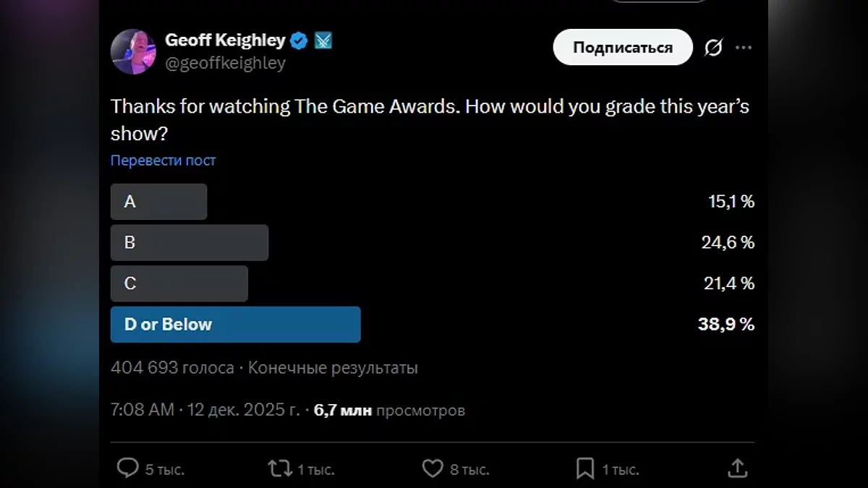Click the Grok slashed-circle icon

(x=713, y=48)
